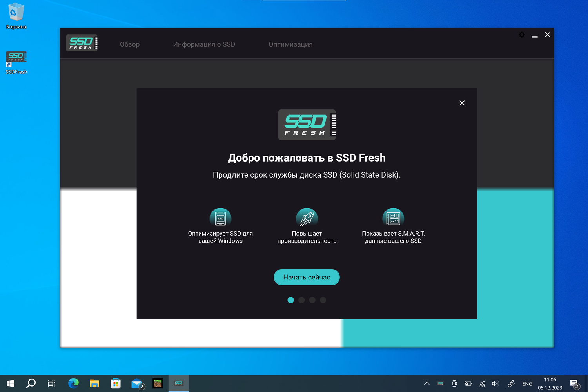Viewport: 588px width, 392px height.
Task: Open the volume speaker tray icon
Action: tap(495, 383)
